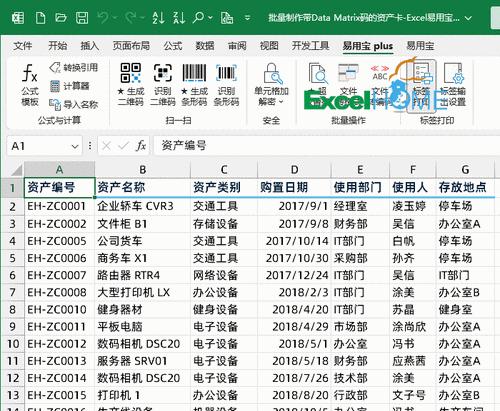The width and height of the screenshot is (500, 411).
Task: Click the formula bar confirm checkmark
Action: click(124, 146)
